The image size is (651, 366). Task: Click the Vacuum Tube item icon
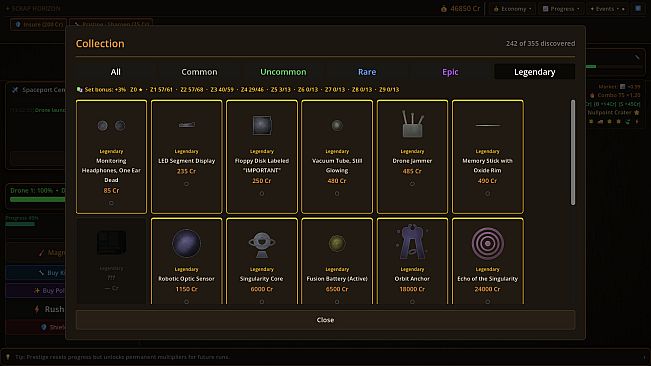point(337,125)
